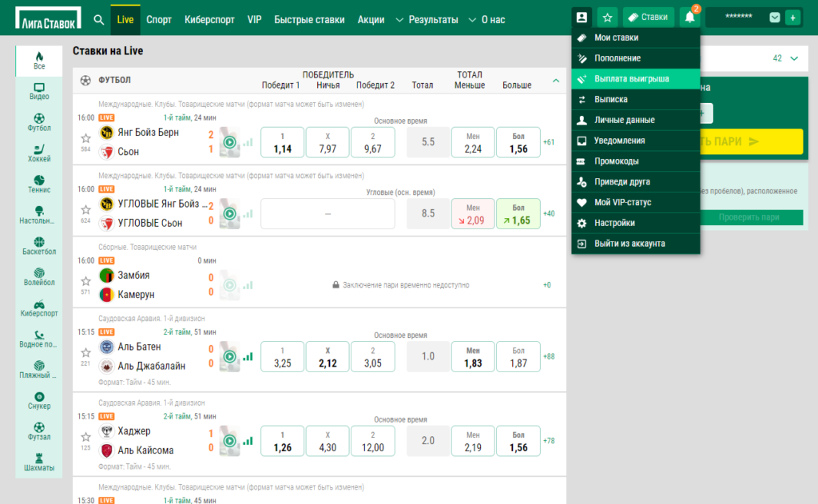Screen dimensions: 818x504
Task: Open the Акции top menu
Action: coord(371,20)
